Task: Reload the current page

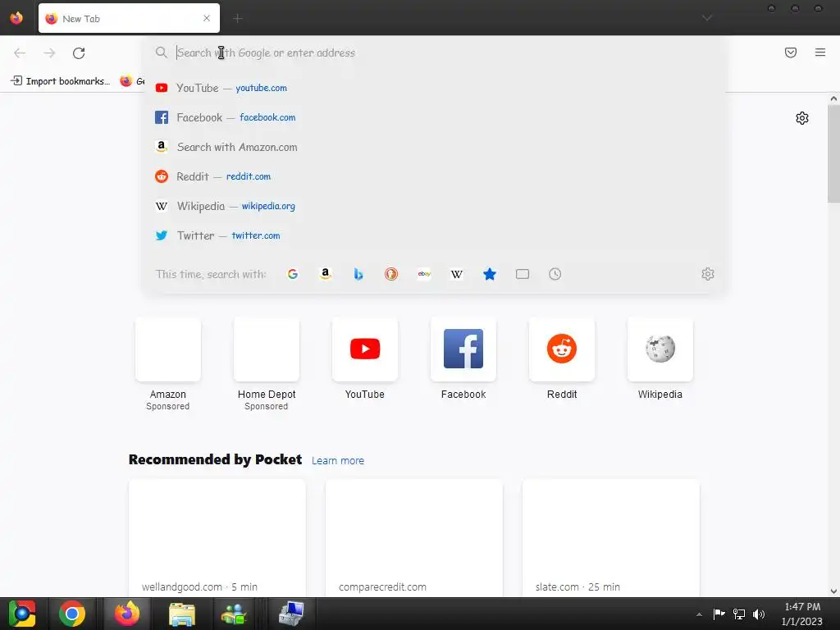Action: pos(79,53)
